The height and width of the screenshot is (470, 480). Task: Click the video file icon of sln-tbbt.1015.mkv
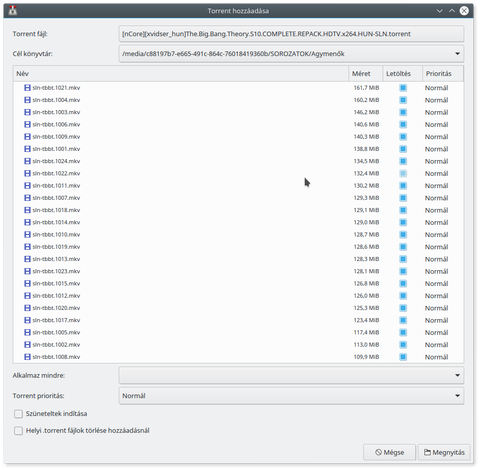[x=27, y=283]
